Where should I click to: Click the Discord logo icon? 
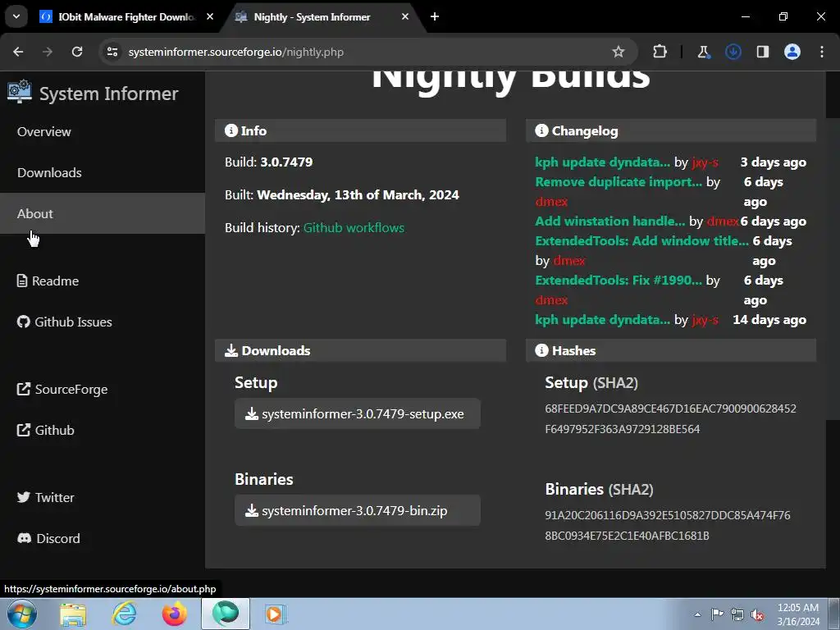click(x=24, y=538)
